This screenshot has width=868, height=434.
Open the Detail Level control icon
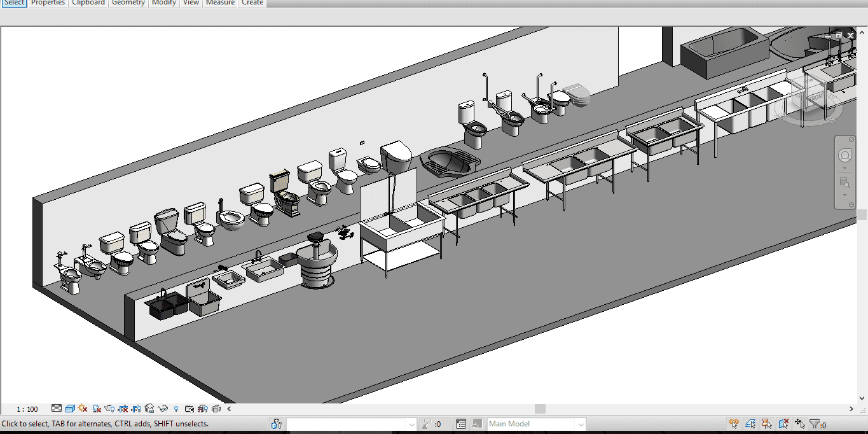coord(57,409)
